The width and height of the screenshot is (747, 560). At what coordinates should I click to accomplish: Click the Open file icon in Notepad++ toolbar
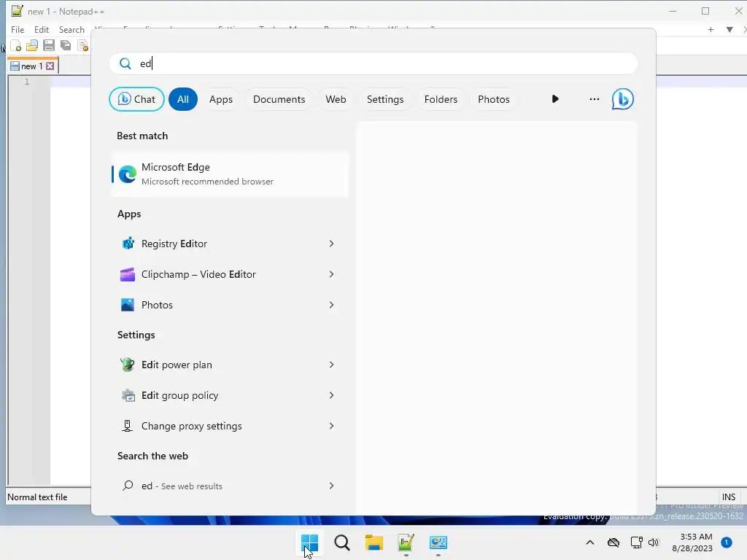[x=32, y=46]
